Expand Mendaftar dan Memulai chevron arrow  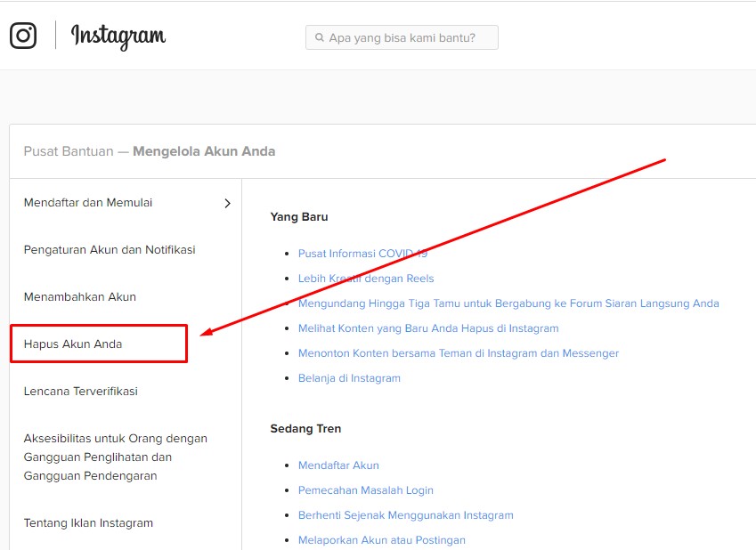click(228, 204)
